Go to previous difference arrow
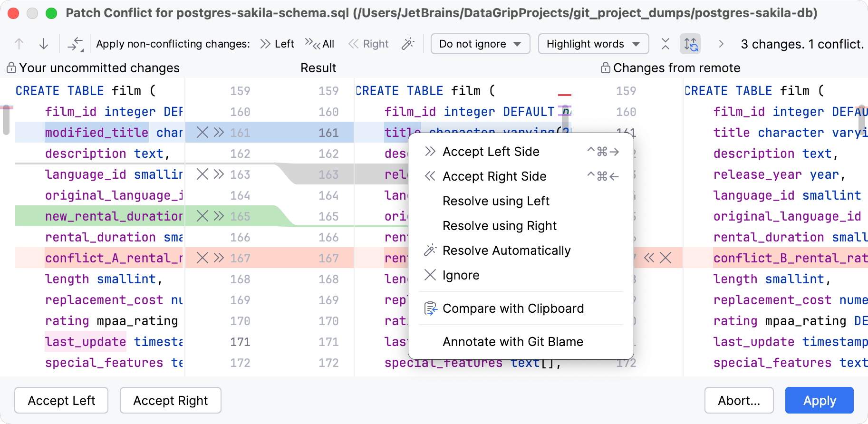 [19, 44]
